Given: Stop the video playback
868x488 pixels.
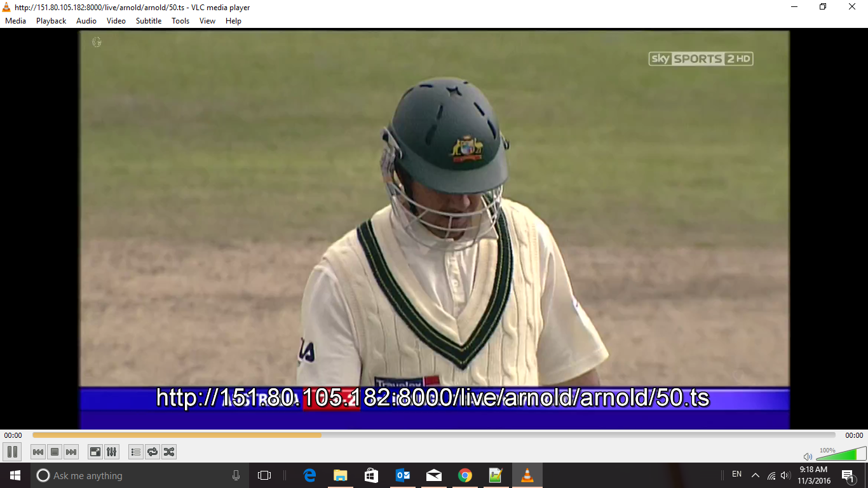Looking at the screenshot, I should click(x=55, y=452).
